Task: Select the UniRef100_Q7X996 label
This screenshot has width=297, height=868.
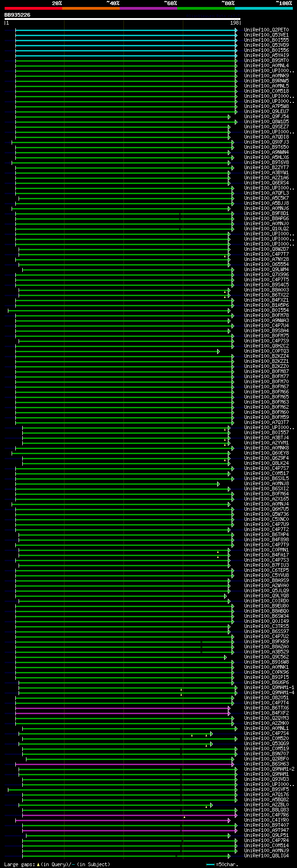Action: coord(266,274)
